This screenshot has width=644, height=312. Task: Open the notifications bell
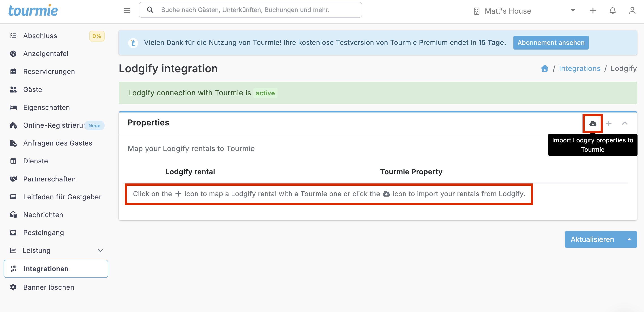point(612,10)
